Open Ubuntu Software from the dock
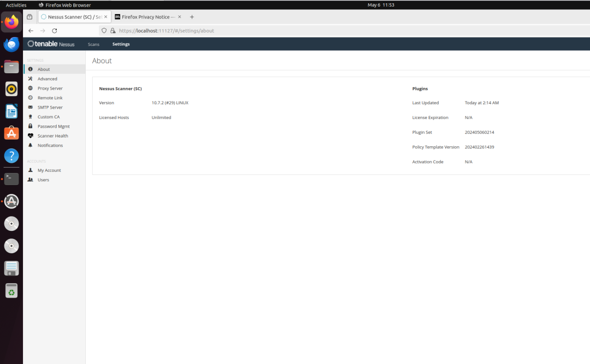 tap(11, 134)
